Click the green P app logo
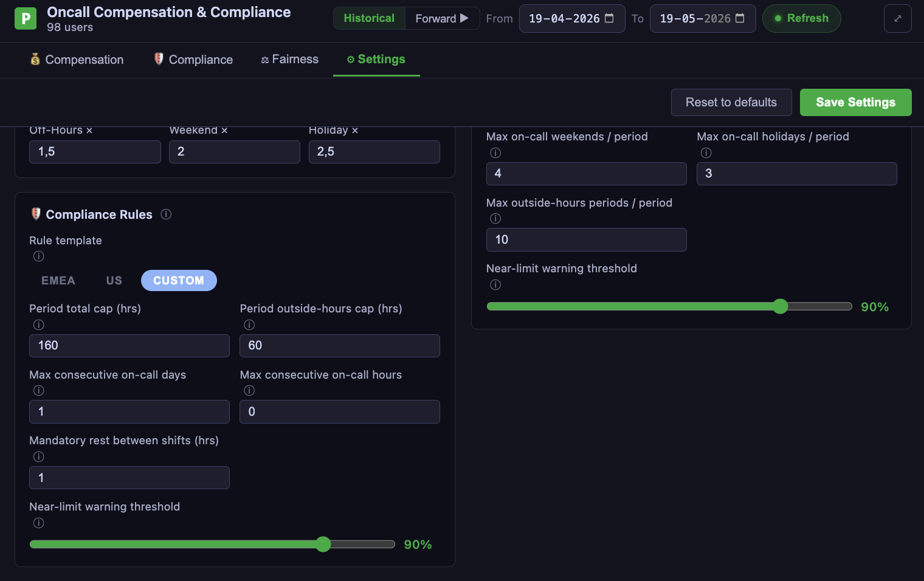 [26, 19]
